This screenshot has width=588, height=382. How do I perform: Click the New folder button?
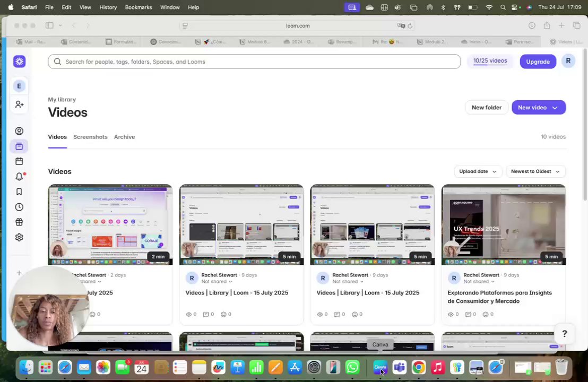487,108
